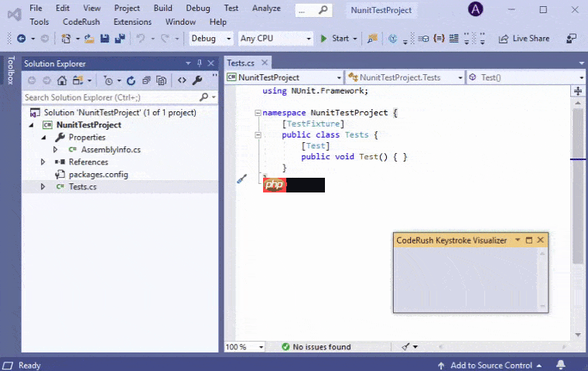Click the search magnifier in Solution Explorer
Image resolution: width=588 pixels, height=371 pixels.
point(204,97)
